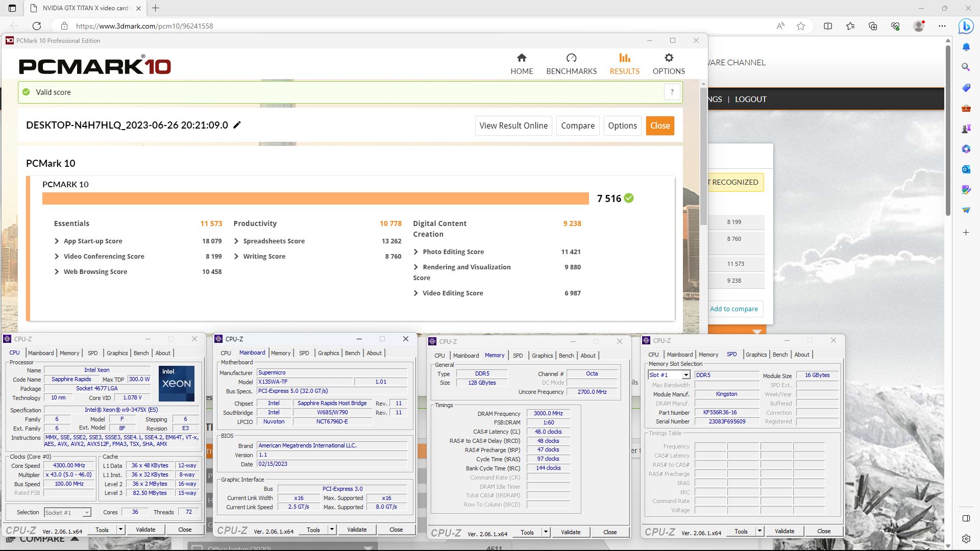
Task: Open browser collections icon
Action: tap(873, 26)
